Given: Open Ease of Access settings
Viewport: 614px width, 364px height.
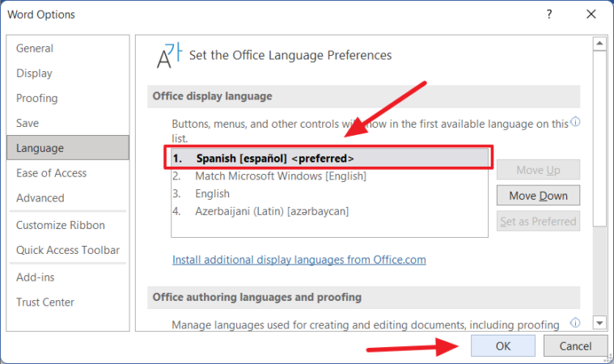Looking at the screenshot, I should (x=68, y=173).
